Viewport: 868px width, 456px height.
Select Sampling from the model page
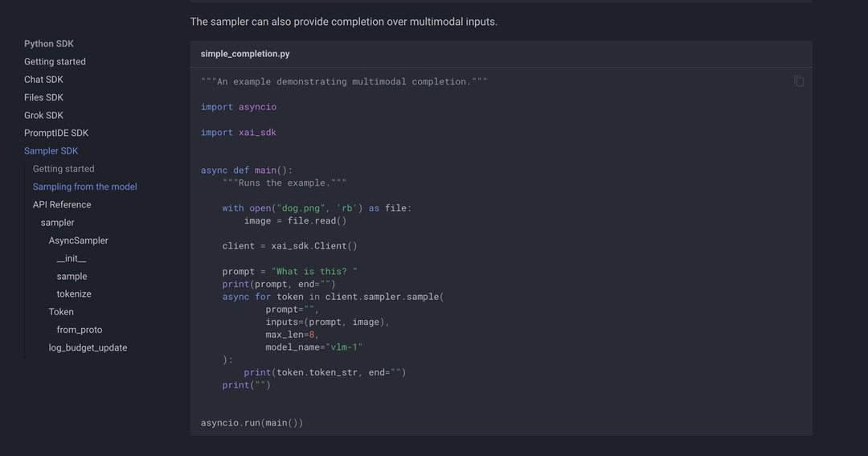click(x=84, y=187)
